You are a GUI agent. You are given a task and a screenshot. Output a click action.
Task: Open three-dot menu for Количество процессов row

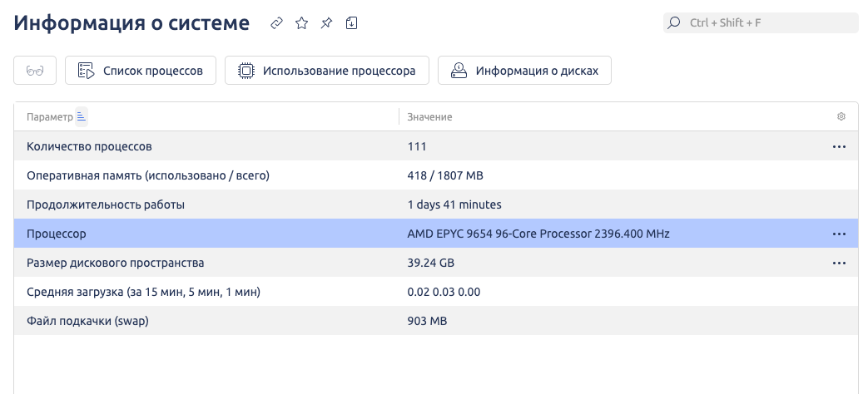pos(839,146)
